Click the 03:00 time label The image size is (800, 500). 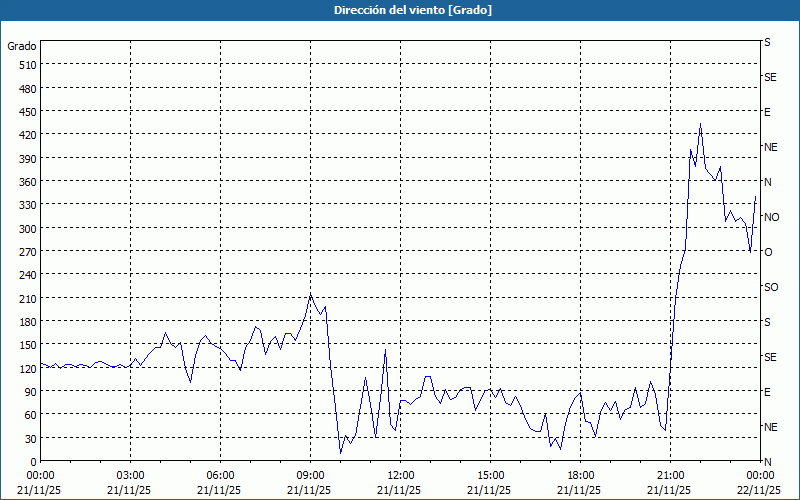[x=130, y=475]
